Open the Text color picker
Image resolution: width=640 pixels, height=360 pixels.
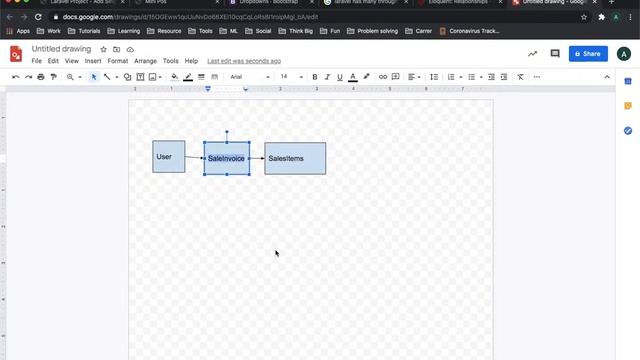[353, 77]
